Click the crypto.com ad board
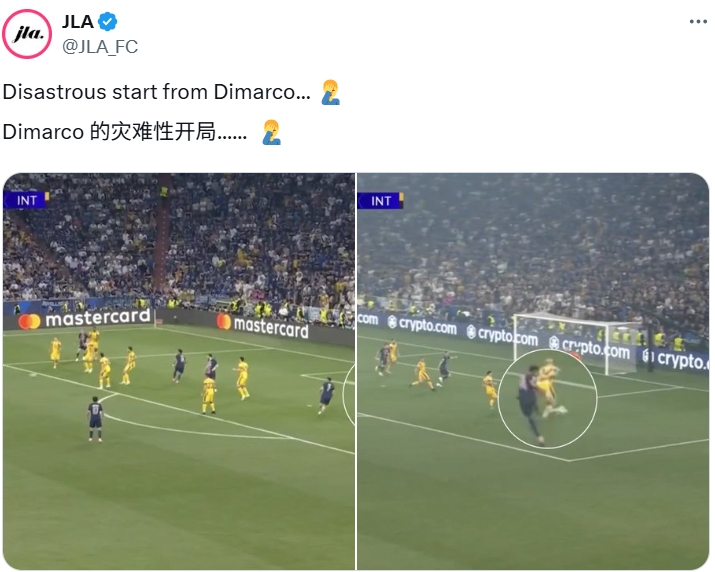The width and height of the screenshot is (715, 572). tap(534, 340)
